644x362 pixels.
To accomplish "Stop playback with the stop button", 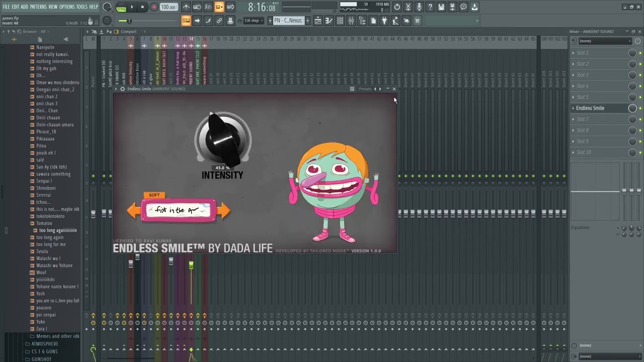I will pos(143,7).
